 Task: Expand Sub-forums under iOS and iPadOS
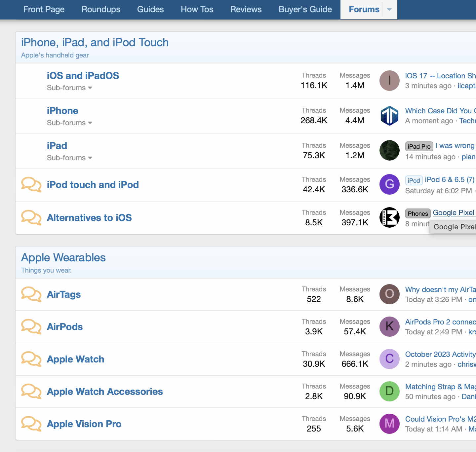tap(69, 88)
